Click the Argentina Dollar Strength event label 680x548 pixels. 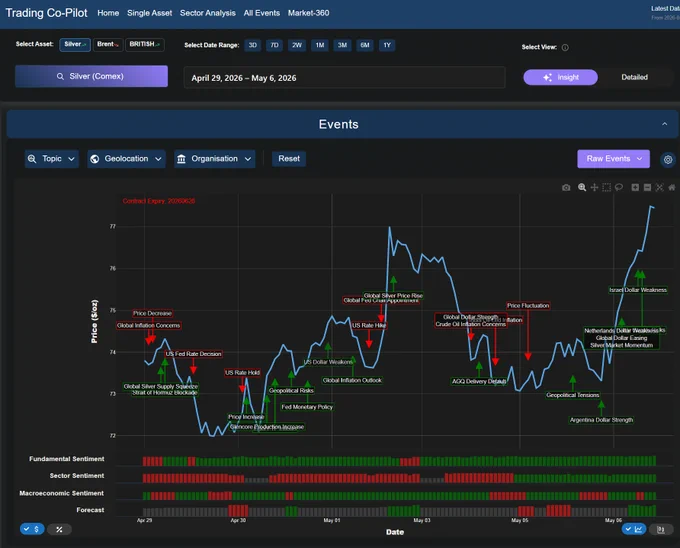[601, 420]
